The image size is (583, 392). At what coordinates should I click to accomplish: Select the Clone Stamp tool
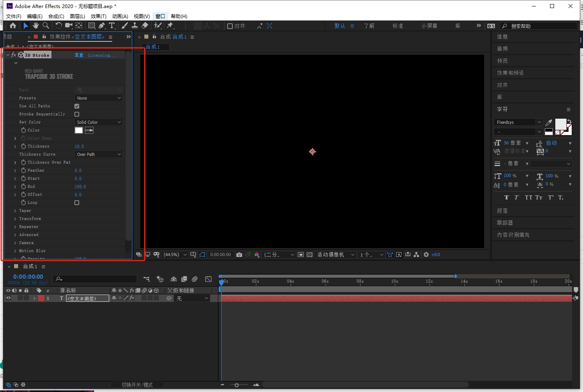(135, 25)
